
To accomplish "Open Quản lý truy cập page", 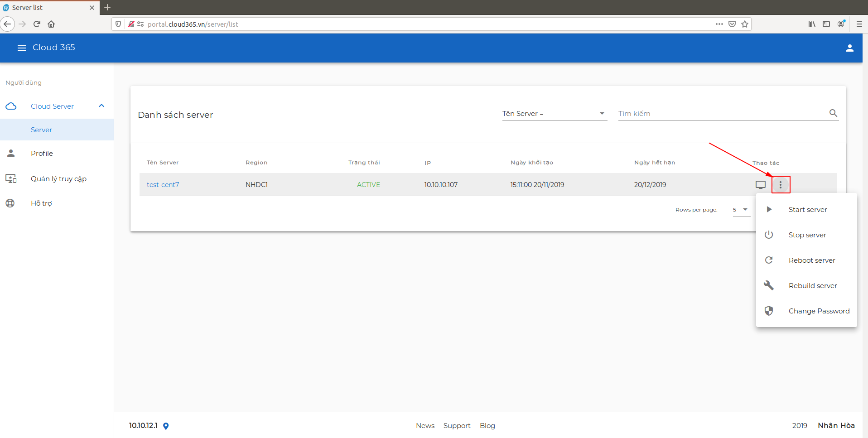I will (x=58, y=179).
